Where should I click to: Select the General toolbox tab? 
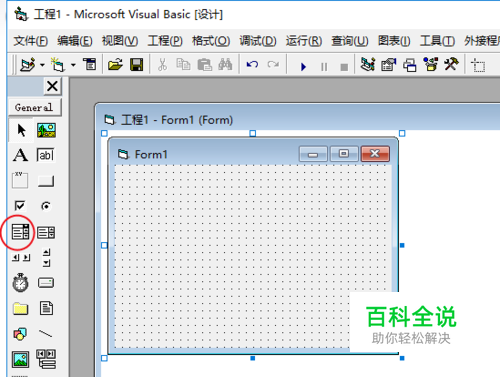(35, 107)
